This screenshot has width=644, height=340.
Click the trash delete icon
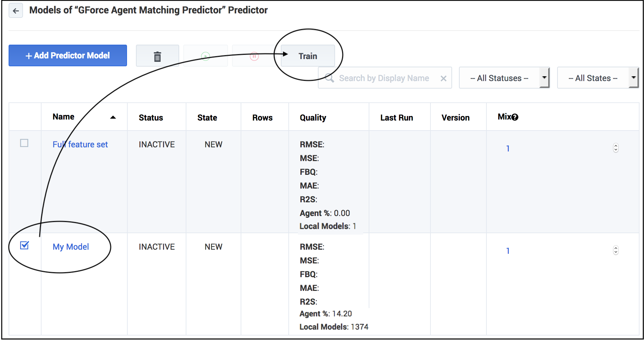[157, 56]
